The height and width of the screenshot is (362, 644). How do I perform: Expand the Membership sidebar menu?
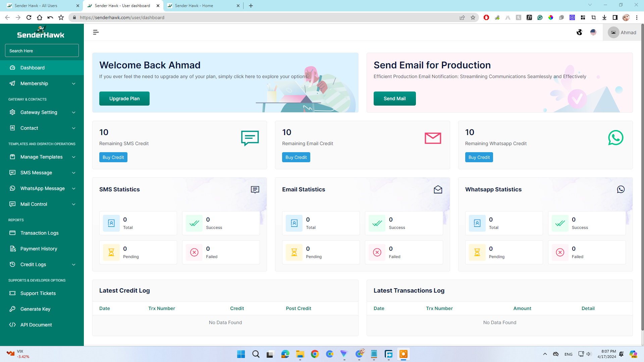pyautogui.click(x=34, y=83)
